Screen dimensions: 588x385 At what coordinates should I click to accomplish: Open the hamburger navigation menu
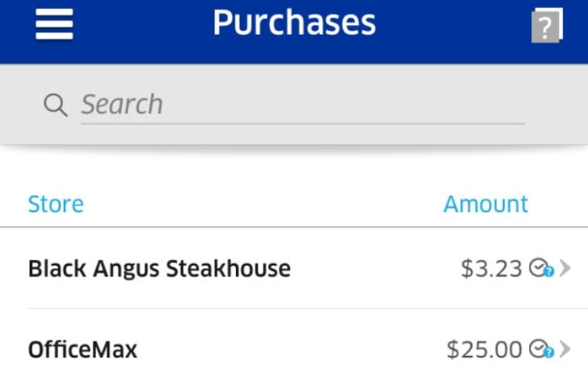pyautogui.click(x=54, y=24)
